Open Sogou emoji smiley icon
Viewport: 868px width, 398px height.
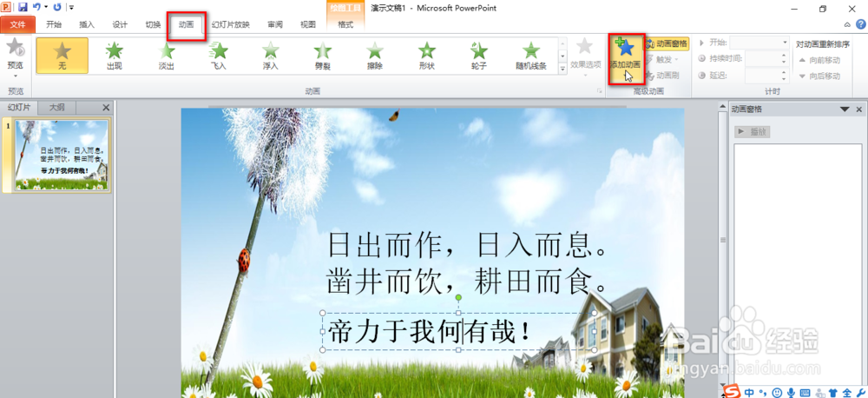tap(777, 393)
